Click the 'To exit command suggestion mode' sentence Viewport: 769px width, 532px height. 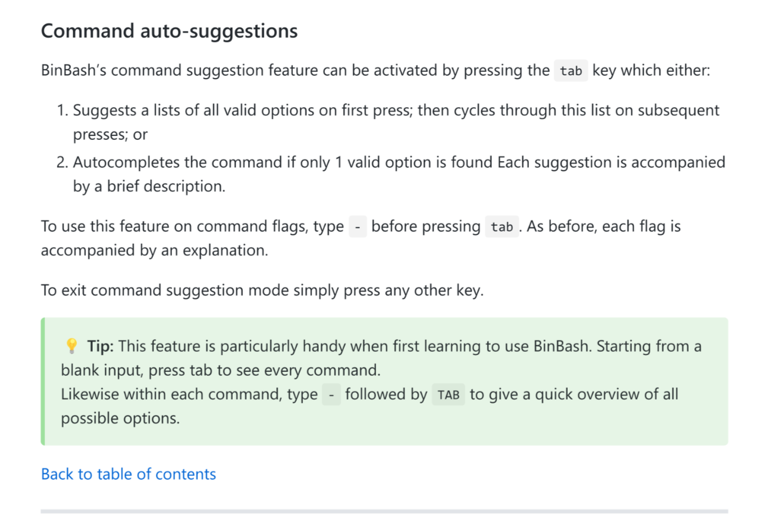coord(262,290)
